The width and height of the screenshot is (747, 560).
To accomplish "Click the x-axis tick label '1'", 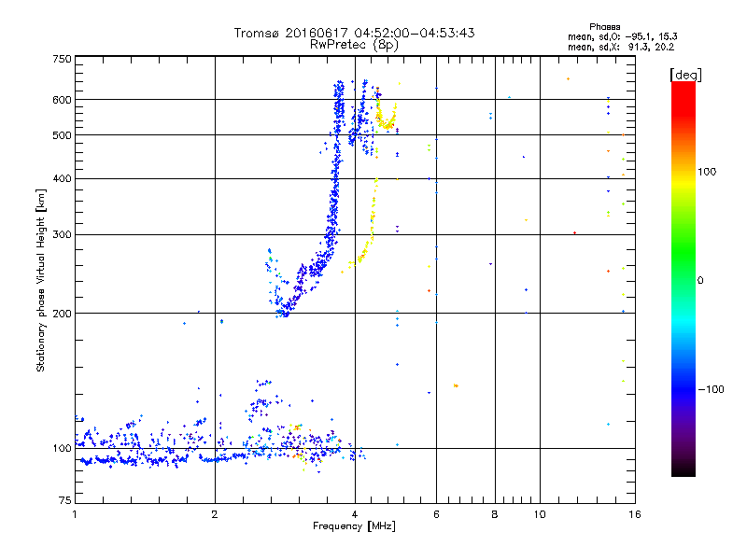I will click(x=75, y=514).
